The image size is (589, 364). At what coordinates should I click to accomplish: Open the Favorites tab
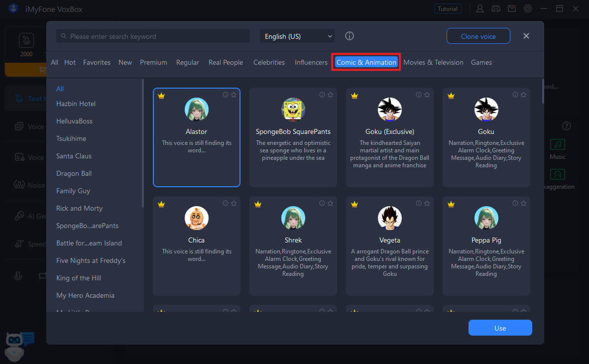97,62
